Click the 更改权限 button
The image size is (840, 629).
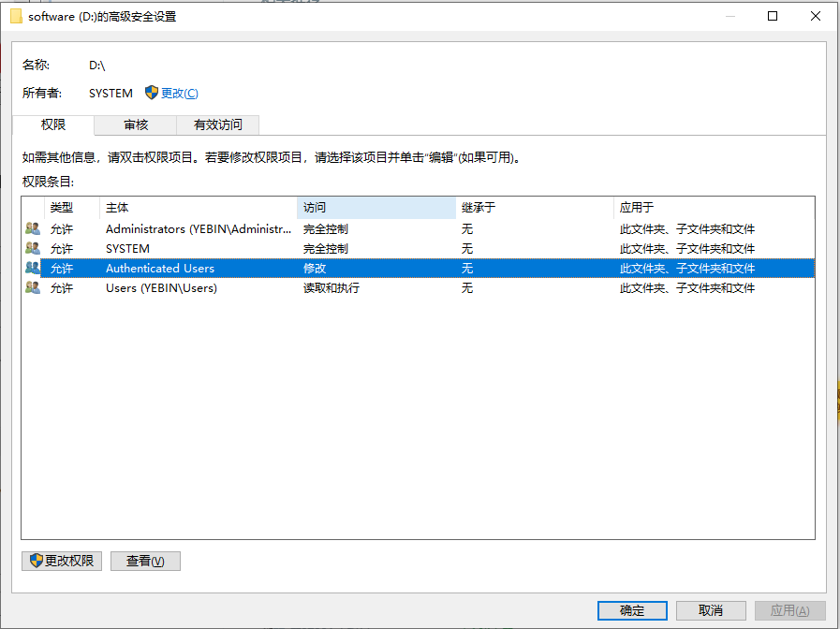click(x=62, y=561)
